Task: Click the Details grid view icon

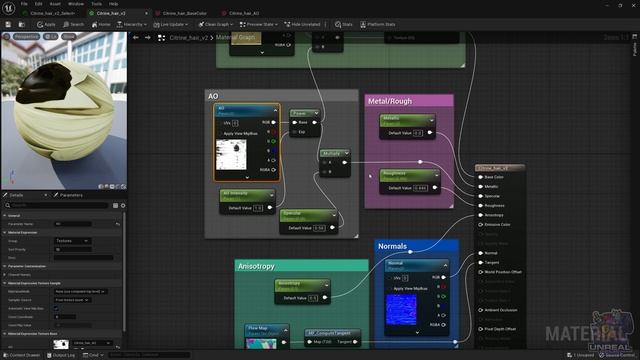Action: click(116, 206)
